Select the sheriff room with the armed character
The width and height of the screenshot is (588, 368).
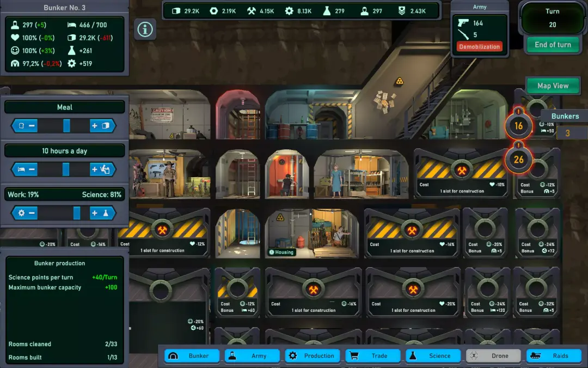click(x=169, y=174)
